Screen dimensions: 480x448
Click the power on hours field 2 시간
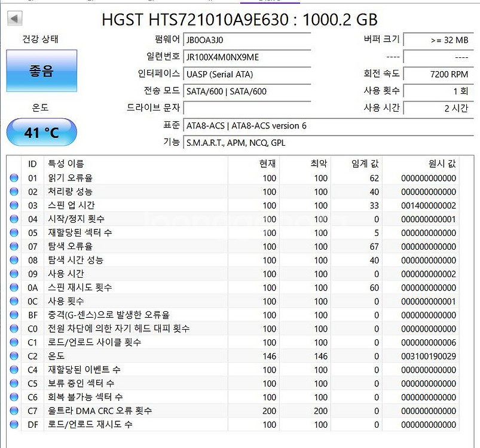pyautogui.click(x=438, y=108)
